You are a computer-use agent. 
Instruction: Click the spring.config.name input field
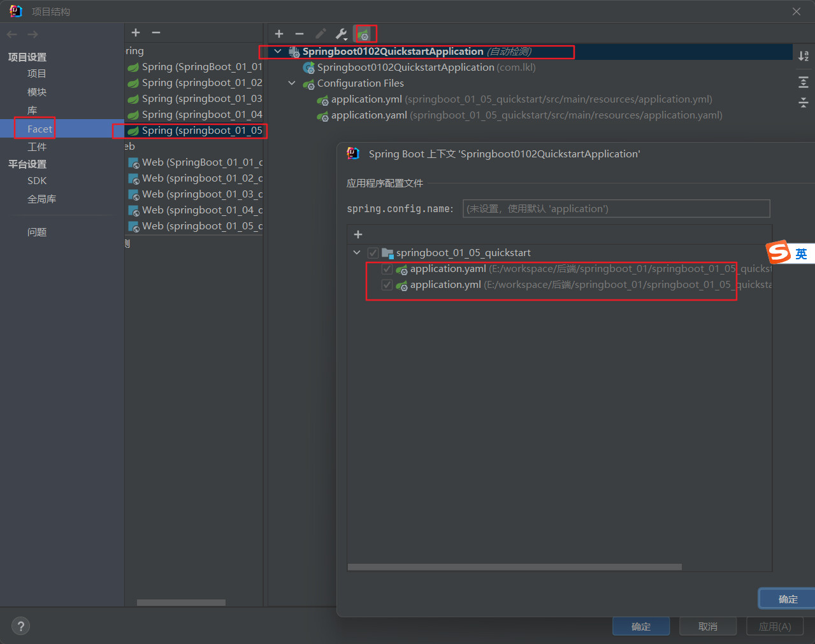point(616,209)
